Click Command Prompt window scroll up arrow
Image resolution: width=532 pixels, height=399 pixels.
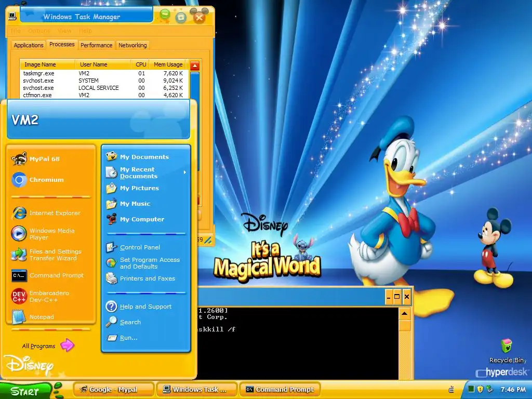coord(404,313)
